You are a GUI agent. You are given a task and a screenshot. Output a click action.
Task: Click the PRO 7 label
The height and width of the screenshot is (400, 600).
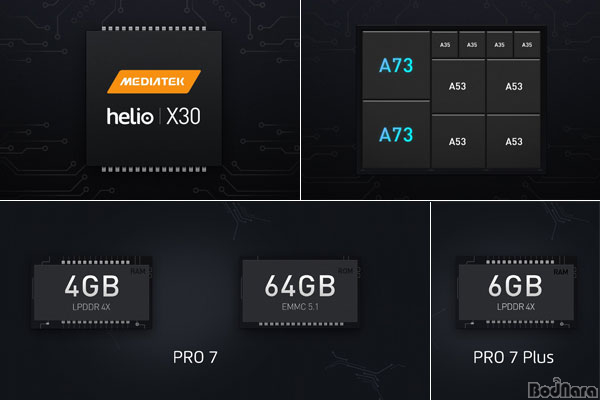pyautogui.click(x=195, y=358)
